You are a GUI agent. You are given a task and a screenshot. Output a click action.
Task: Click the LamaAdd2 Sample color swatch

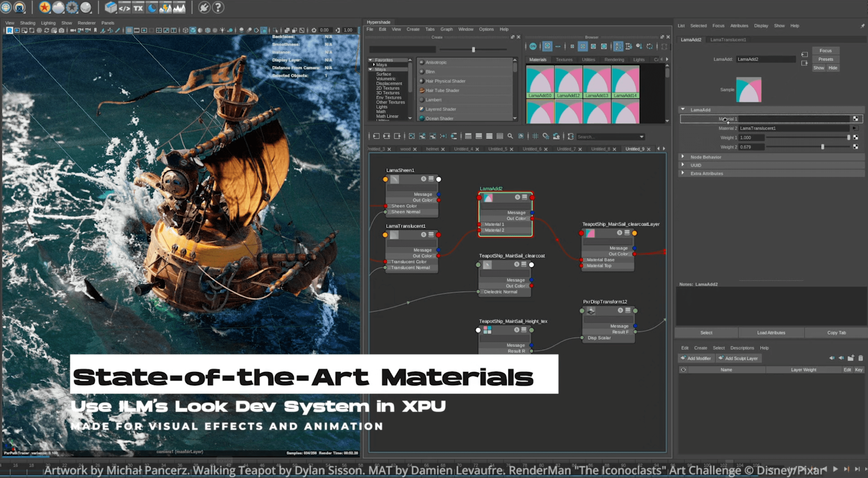pyautogui.click(x=749, y=89)
